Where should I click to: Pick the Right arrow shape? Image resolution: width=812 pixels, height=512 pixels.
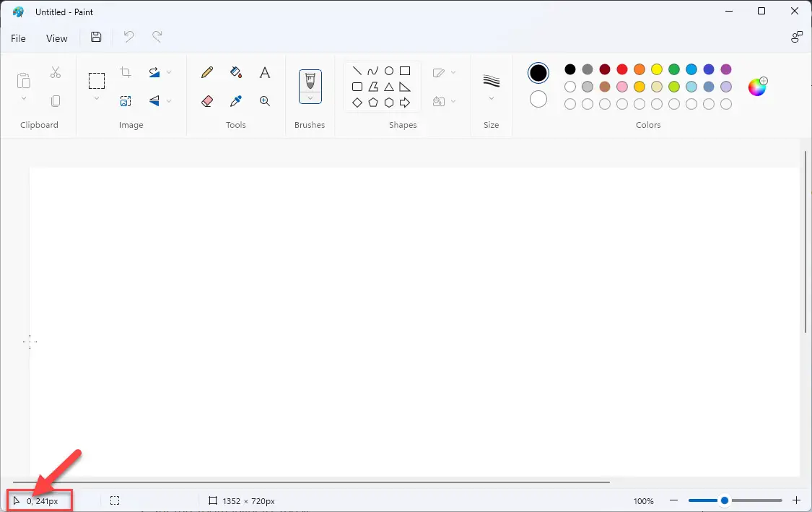405,103
